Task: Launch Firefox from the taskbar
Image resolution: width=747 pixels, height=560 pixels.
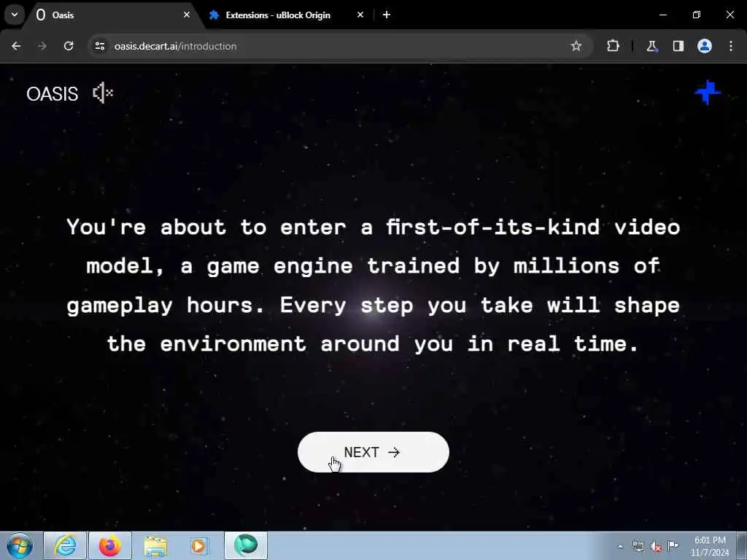Action: [x=110, y=545]
